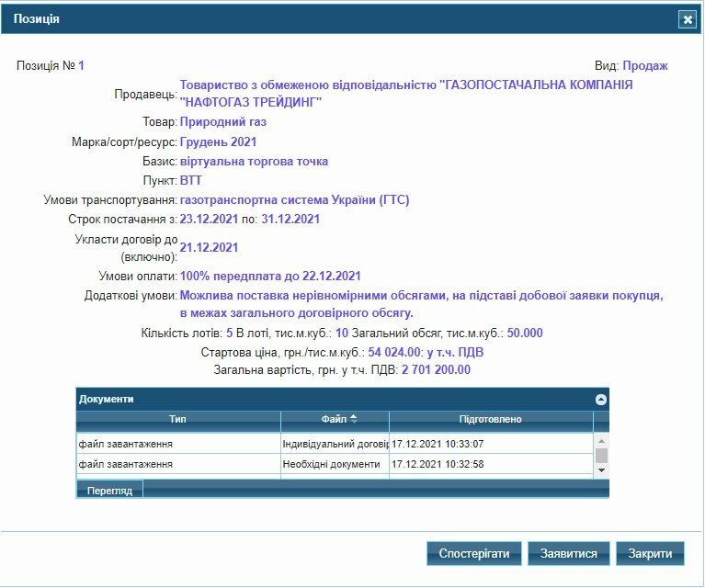Screen dimensions: 705x588
Task: Click the Спостерігати button
Action: (474, 553)
